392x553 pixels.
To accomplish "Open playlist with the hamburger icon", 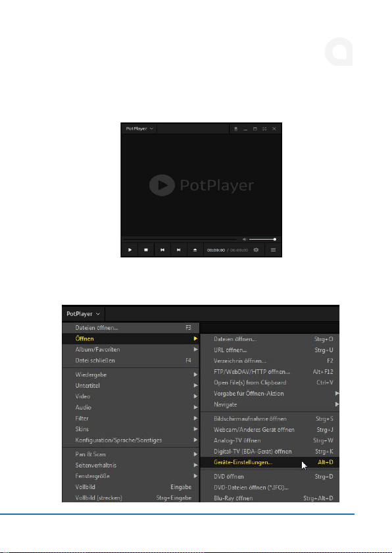I will (x=273, y=250).
